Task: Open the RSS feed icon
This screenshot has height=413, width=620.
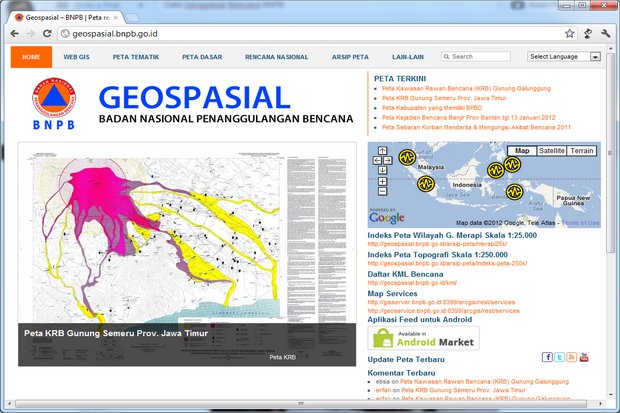Action: point(572,357)
